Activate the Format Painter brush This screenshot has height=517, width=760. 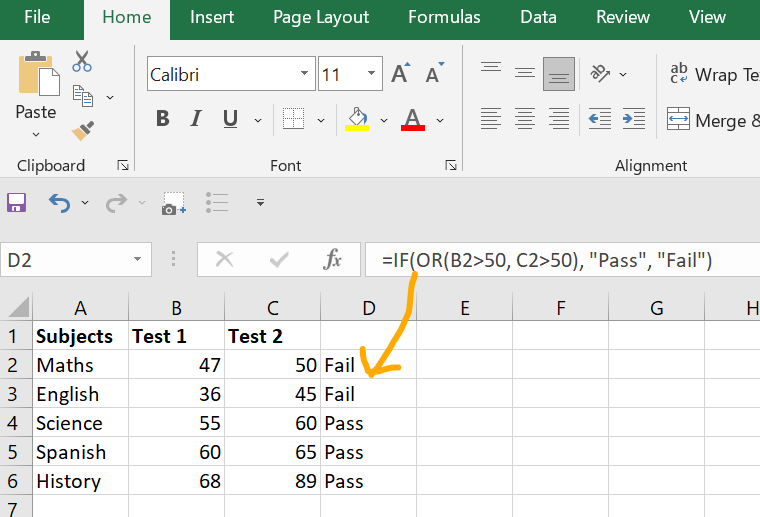(x=82, y=130)
